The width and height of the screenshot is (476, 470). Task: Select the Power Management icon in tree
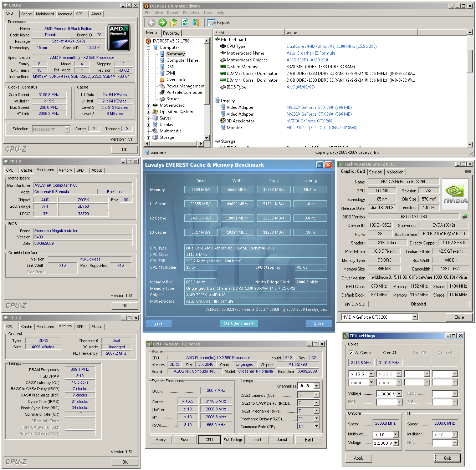click(x=162, y=86)
